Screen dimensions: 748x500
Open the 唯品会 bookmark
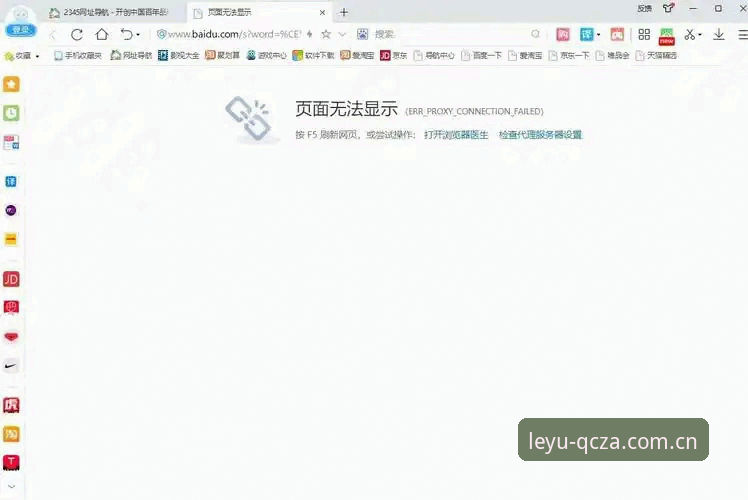pyautogui.click(x=612, y=56)
